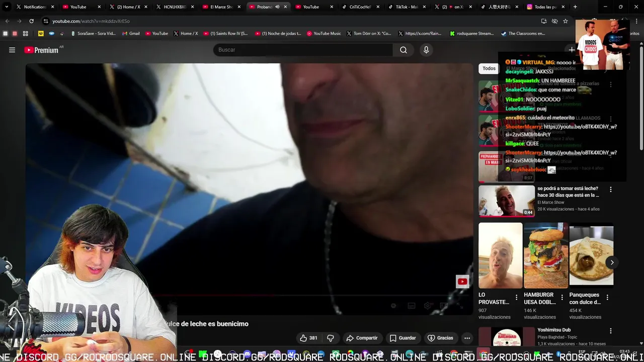This screenshot has height=362, width=644.
Task: Send a Gracias super thanks
Action: point(440,338)
